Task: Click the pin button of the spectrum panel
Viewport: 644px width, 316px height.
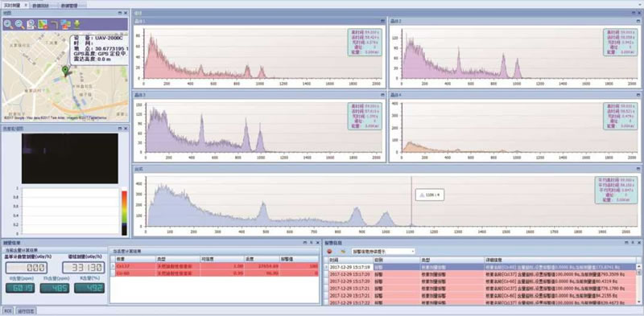Action: coord(633,13)
